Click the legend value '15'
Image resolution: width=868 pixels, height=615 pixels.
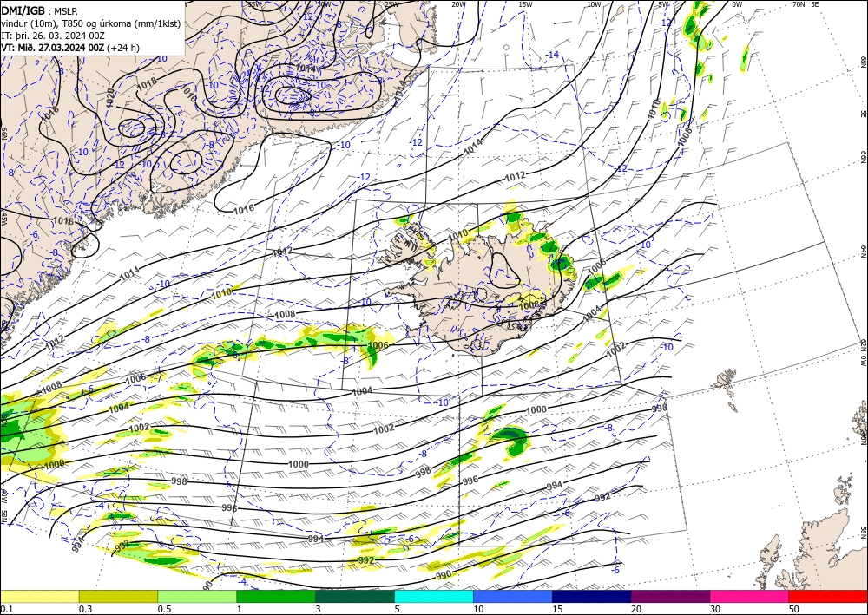[x=557, y=609]
